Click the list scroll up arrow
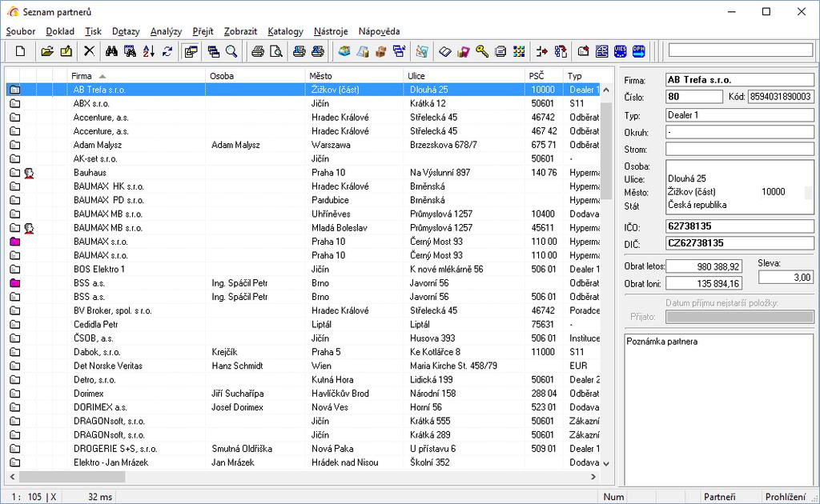The width and height of the screenshot is (820, 504). (x=606, y=90)
